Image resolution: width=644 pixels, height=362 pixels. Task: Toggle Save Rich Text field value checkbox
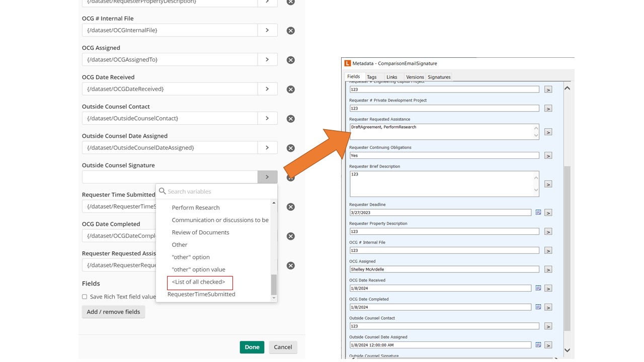(x=85, y=297)
